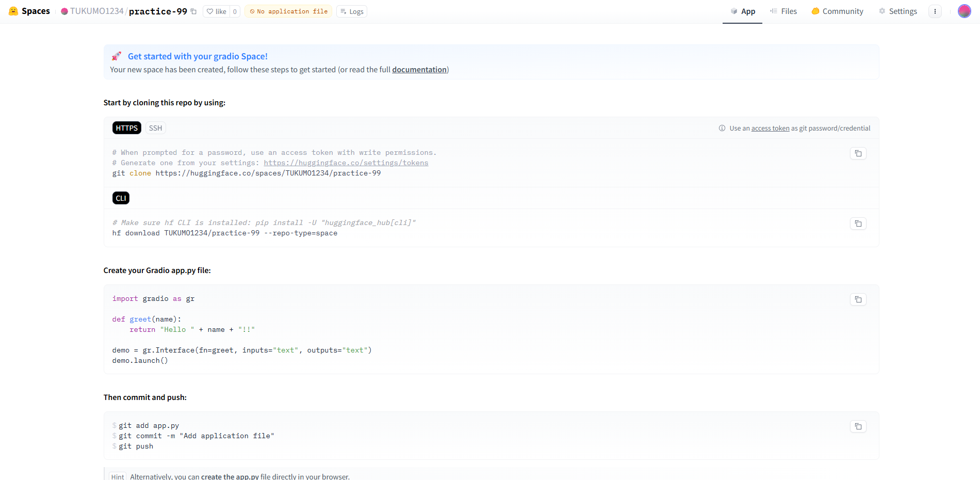Open the Files tab
The height and width of the screenshot is (480, 980).
click(x=783, y=11)
